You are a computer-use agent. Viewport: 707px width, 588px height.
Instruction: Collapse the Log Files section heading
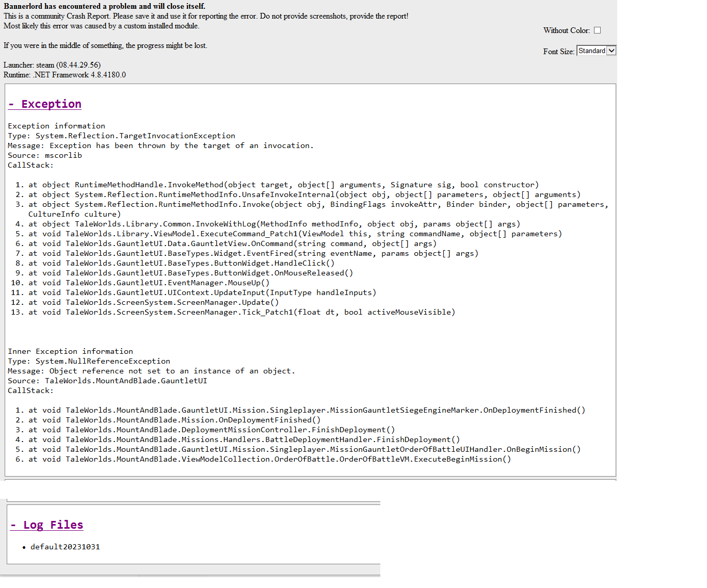coord(46,525)
